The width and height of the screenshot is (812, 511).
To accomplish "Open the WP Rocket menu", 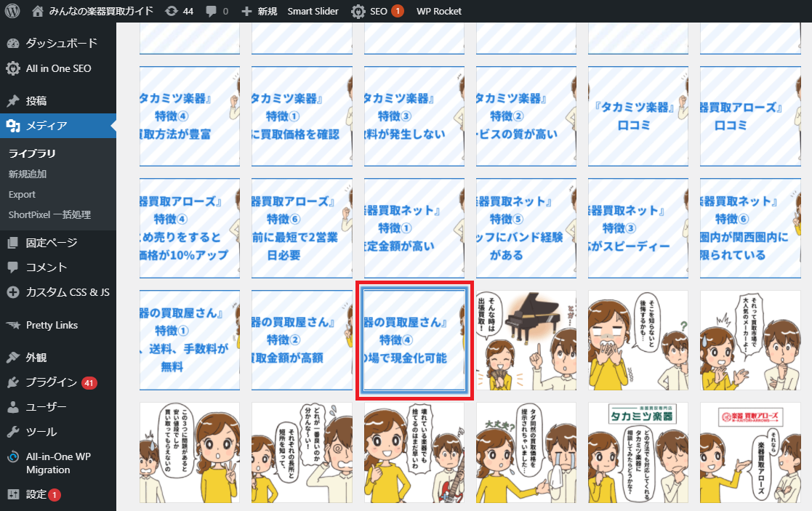I will [439, 11].
